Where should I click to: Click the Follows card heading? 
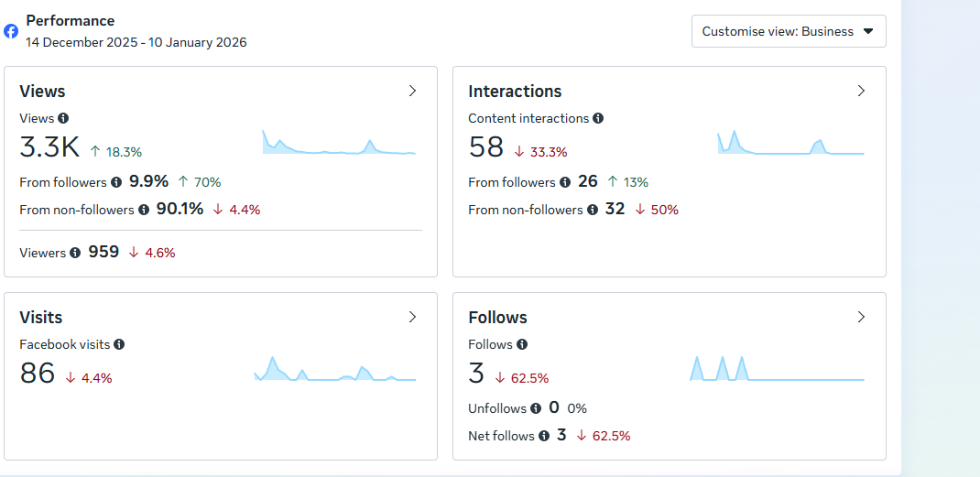pos(497,318)
